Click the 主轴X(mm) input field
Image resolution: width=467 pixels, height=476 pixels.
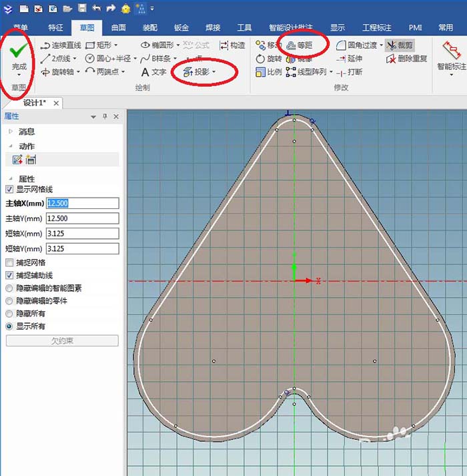tap(83, 203)
